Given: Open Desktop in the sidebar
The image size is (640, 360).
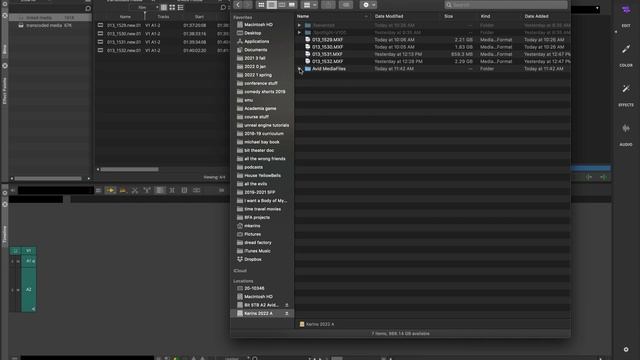Looking at the screenshot, I should tap(252, 33).
